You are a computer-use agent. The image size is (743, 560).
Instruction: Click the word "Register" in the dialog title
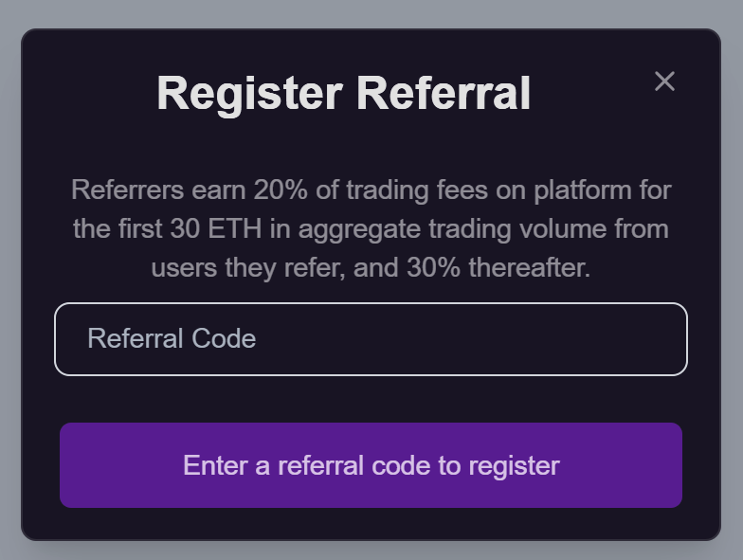click(x=249, y=94)
